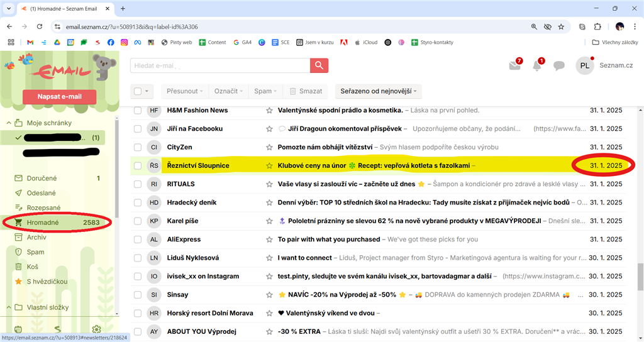Open the 'Seřazeno od nejnovější' sort dropdown
Image resolution: width=644 pixels, height=342 pixels.
378,91
